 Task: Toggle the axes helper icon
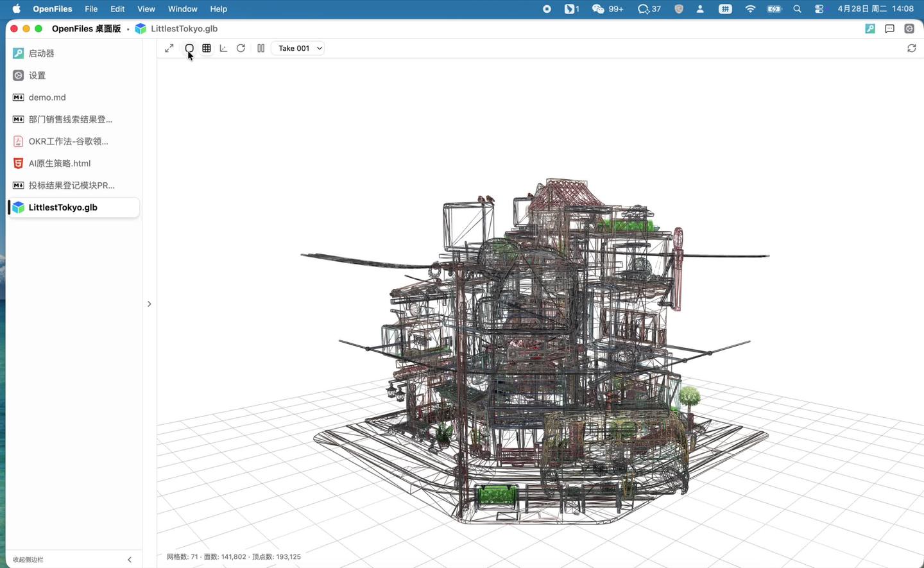(223, 48)
